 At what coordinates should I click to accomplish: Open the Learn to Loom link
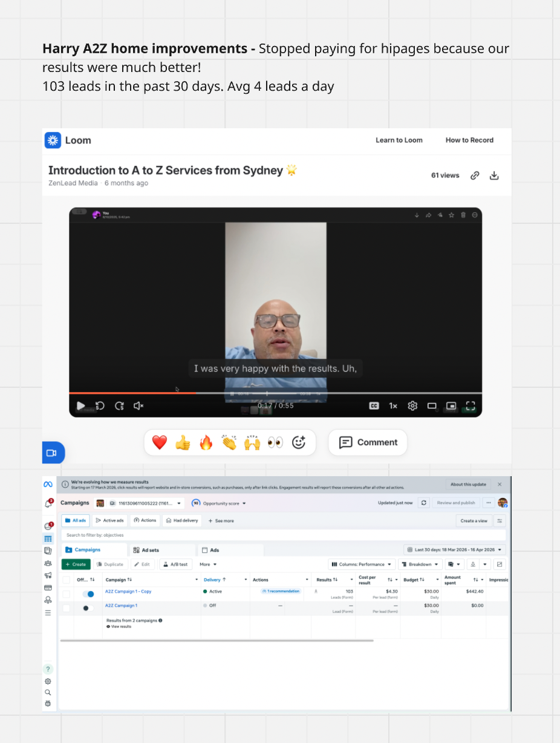399,140
